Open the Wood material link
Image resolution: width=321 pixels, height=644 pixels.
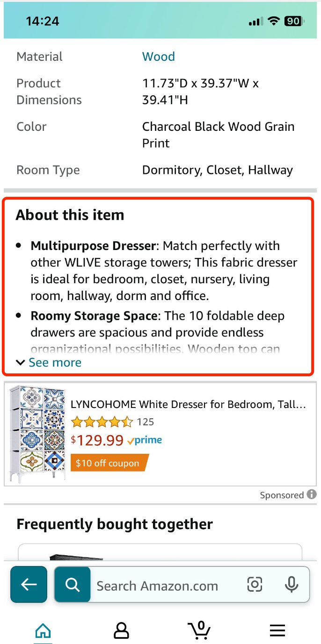[x=158, y=57]
